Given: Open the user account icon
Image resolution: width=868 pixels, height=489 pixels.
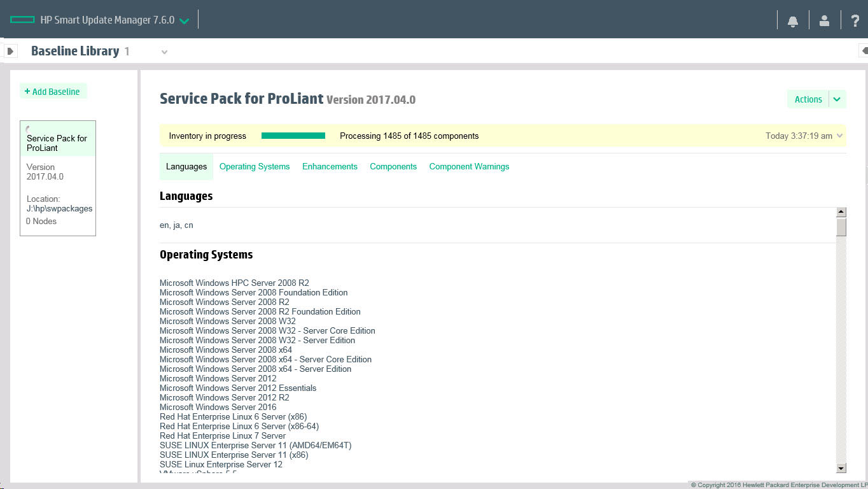Looking at the screenshot, I should (x=824, y=20).
